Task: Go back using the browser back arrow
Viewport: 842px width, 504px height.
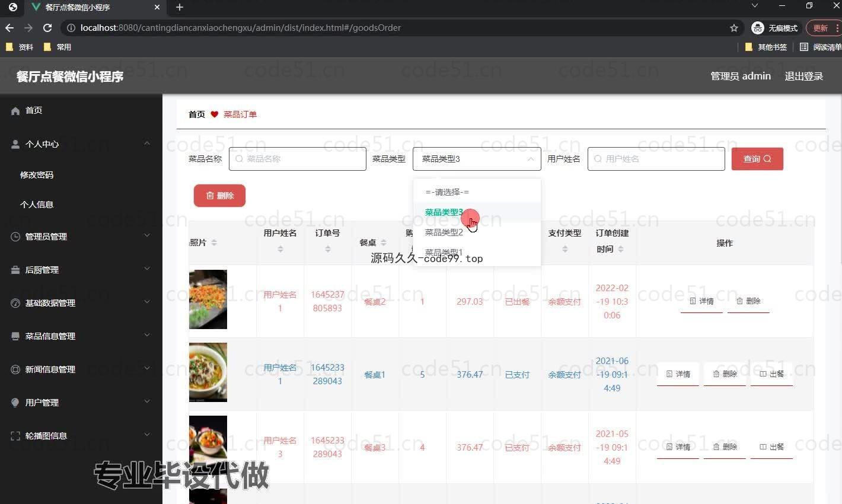Action: pyautogui.click(x=9, y=28)
